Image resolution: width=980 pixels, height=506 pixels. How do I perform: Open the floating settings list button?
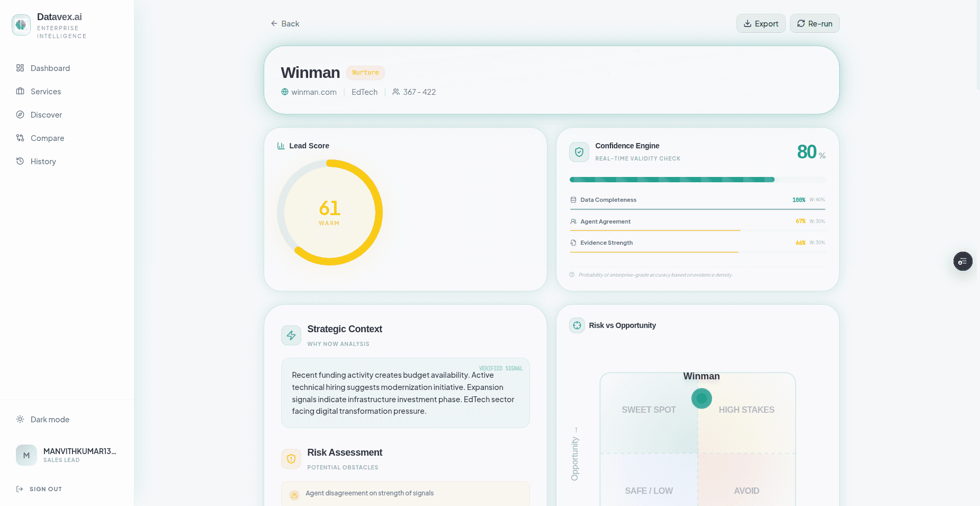[963, 261]
